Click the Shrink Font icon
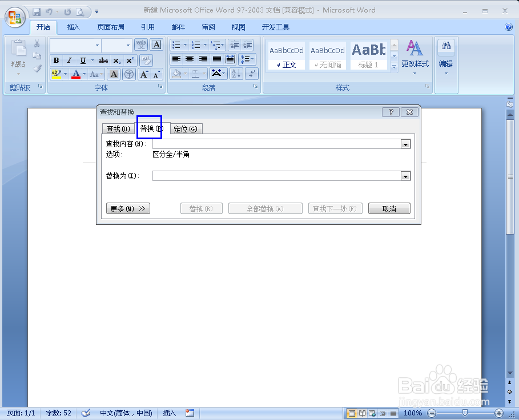Viewport: 519px width, 420px height. tap(156, 74)
